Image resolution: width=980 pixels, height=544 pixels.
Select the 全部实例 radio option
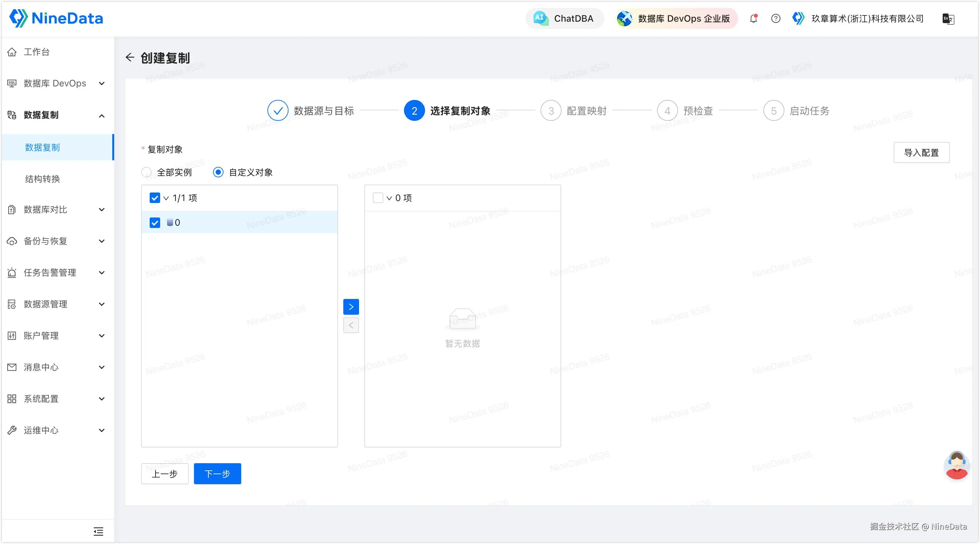[x=146, y=172]
